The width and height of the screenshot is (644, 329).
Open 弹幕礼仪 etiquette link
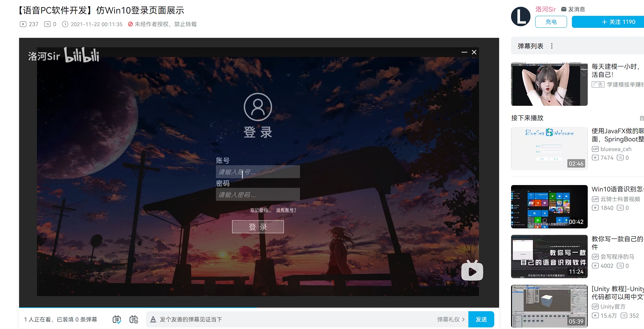coord(451,319)
